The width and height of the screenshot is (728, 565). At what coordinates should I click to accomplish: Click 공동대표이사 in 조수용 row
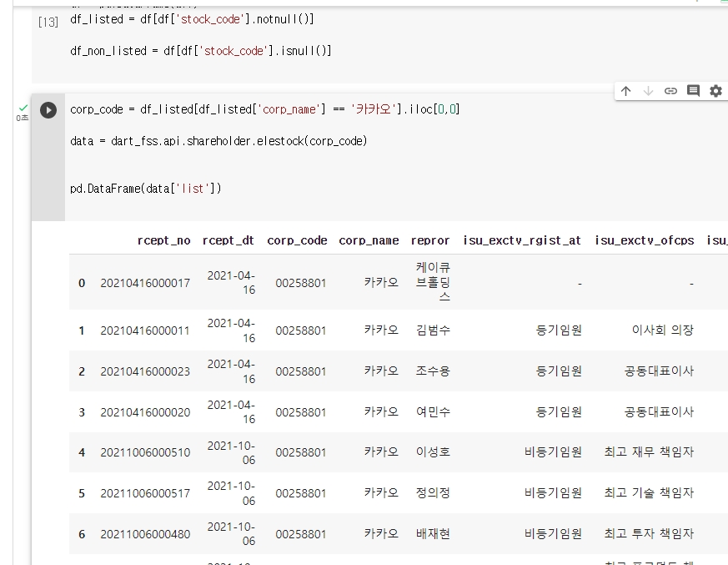pyautogui.click(x=659, y=371)
